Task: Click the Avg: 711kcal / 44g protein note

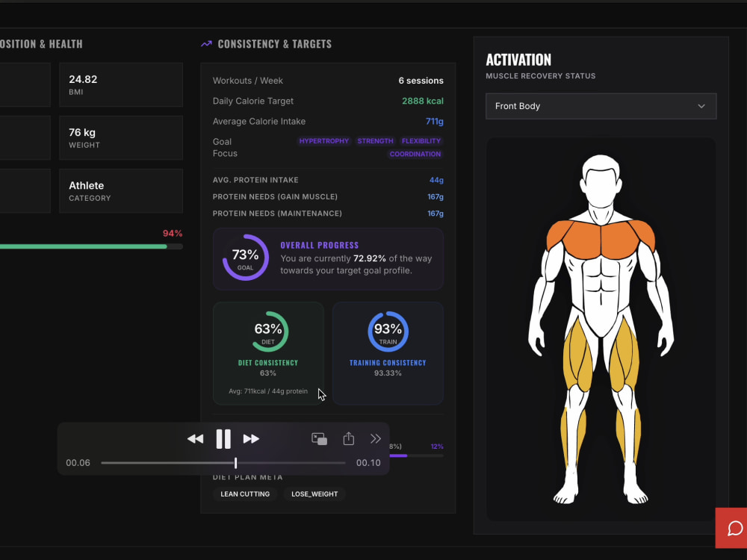Action: tap(268, 391)
